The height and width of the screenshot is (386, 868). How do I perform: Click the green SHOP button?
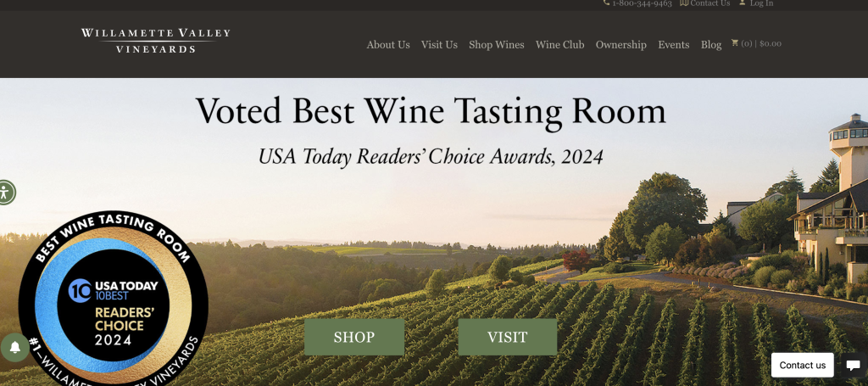[354, 337]
